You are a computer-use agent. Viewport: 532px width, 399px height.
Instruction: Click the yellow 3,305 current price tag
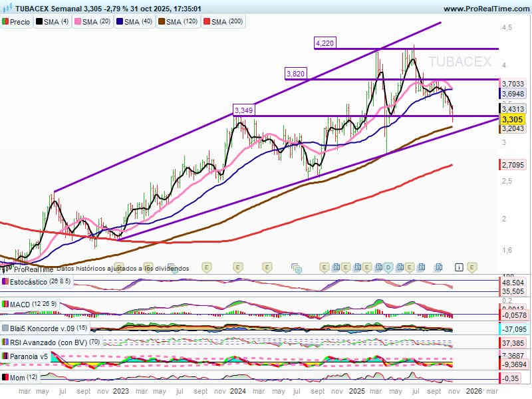coord(512,119)
